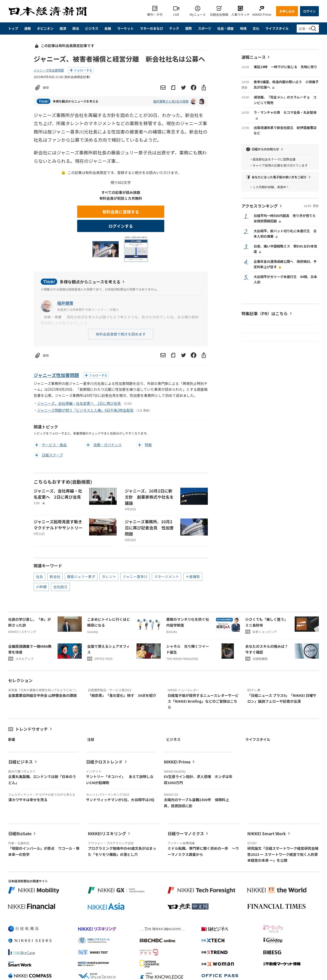Open the NIKKEI Prime icon
The height and width of the screenshot is (980, 327).
tap(262, 8)
